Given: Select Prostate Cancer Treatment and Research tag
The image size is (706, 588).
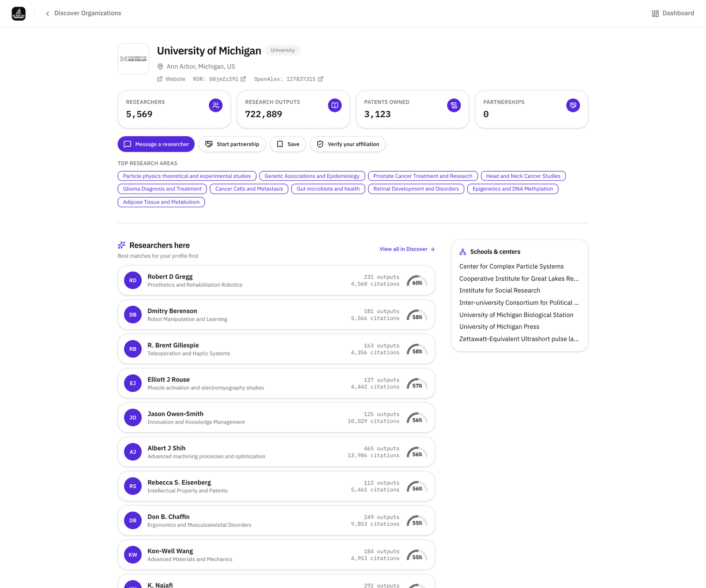Looking at the screenshot, I should click(x=423, y=176).
